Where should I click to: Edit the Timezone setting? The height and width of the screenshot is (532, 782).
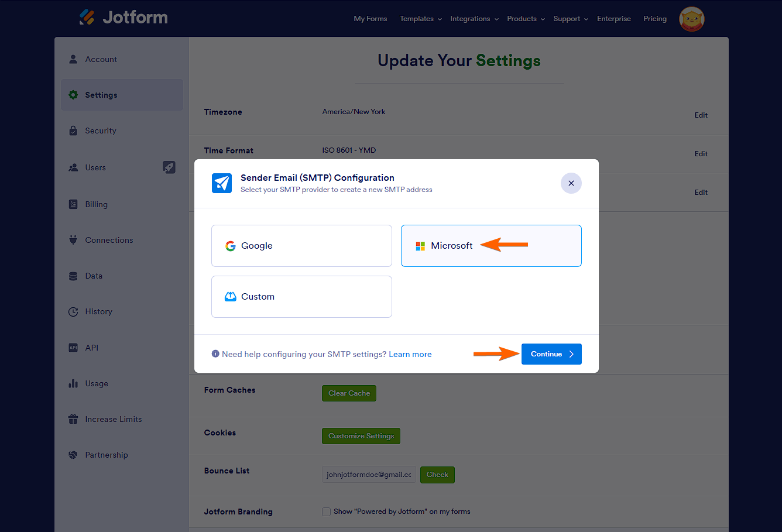click(x=701, y=115)
